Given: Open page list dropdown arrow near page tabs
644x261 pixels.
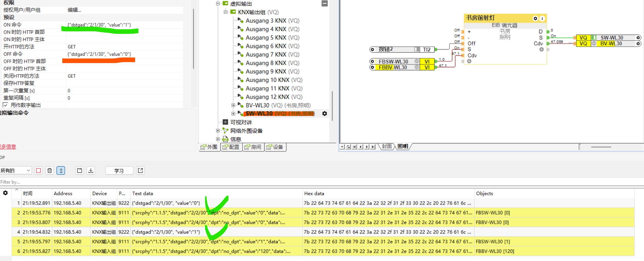Looking at the screenshot, I should click(x=342, y=147).
